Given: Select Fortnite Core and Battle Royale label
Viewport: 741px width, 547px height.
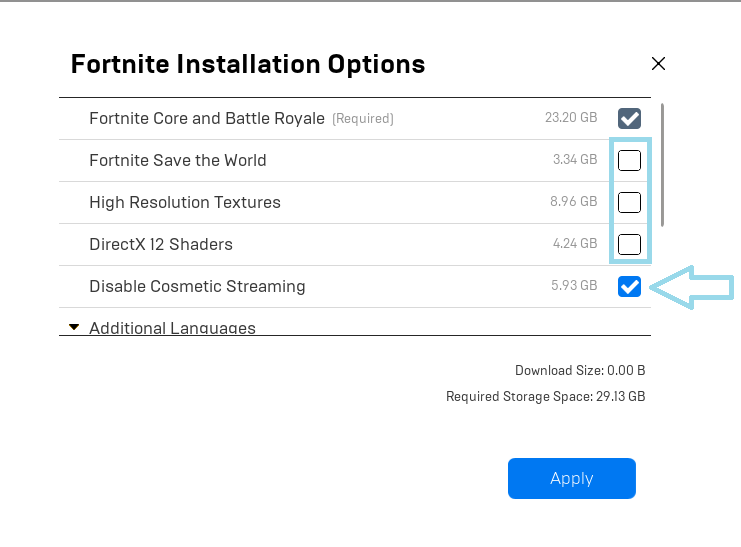Looking at the screenshot, I should [x=207, y=118].
